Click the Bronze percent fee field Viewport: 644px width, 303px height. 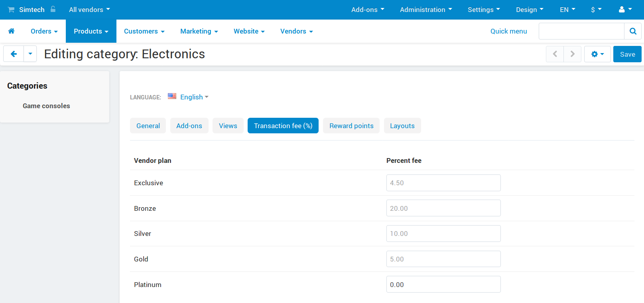tap(443, 208)
